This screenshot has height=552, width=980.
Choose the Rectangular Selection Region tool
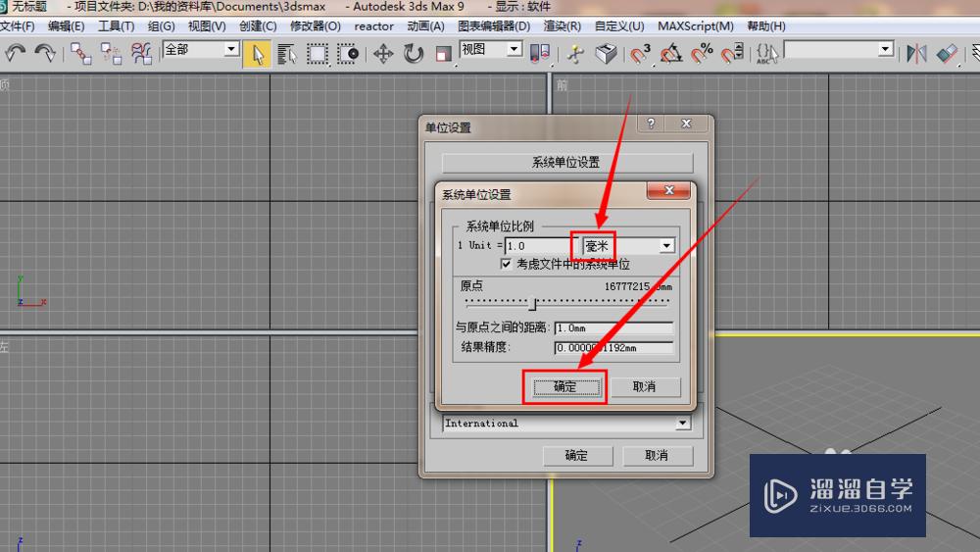[317, 54]
